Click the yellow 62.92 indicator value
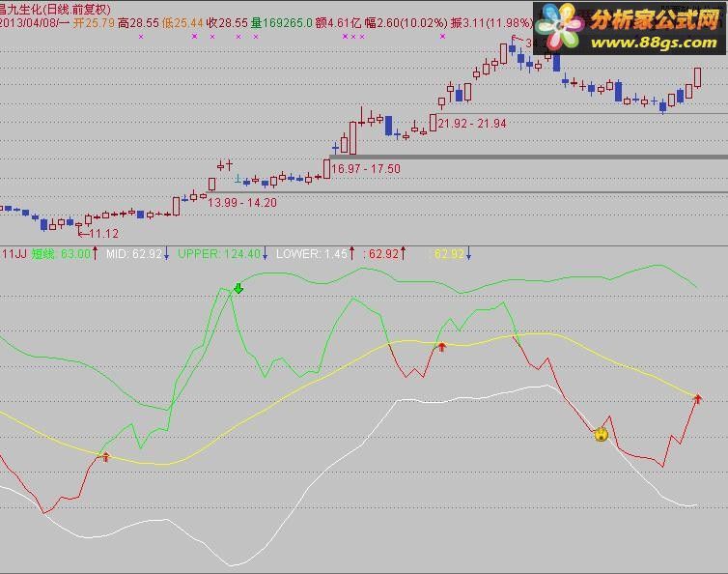Image resolution: width=728 pixels, height=574 pixels. pyautogui.click(x=449, y=254)
